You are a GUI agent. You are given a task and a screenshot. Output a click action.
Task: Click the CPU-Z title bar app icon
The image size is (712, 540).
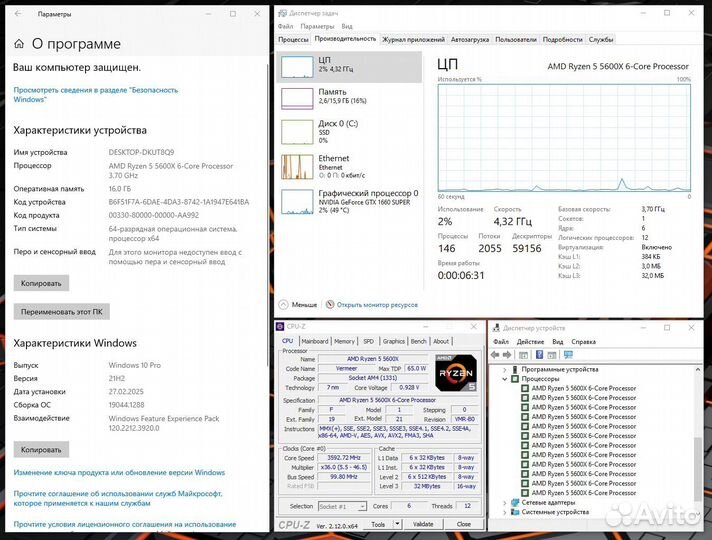tap(280, 327)
